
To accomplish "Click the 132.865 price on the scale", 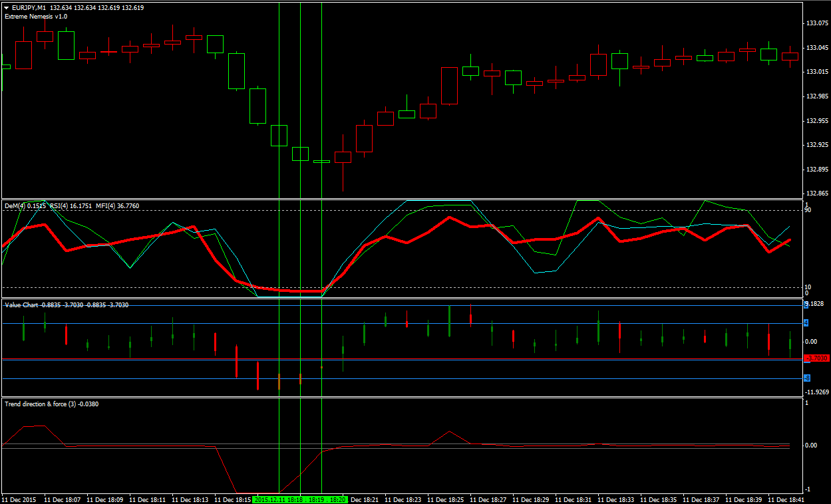I will pyautogui.click(x=816, y=169).
